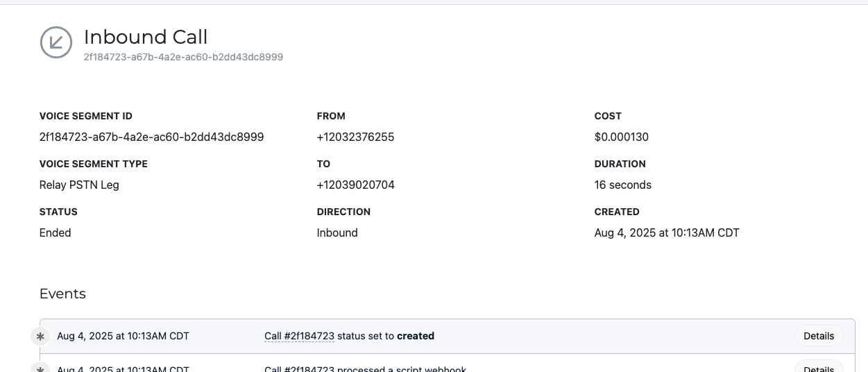Click the Events section heading
Viewport: 868px width, 372px height.
pos(62,294)
